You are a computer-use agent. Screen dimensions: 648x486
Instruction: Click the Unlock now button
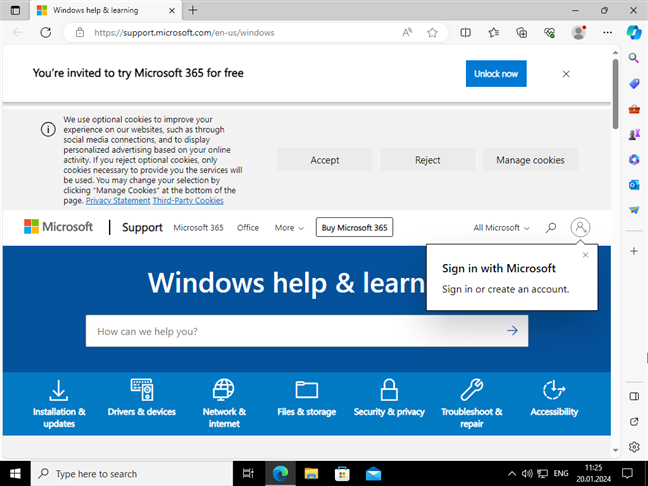(x=496, y=74)
